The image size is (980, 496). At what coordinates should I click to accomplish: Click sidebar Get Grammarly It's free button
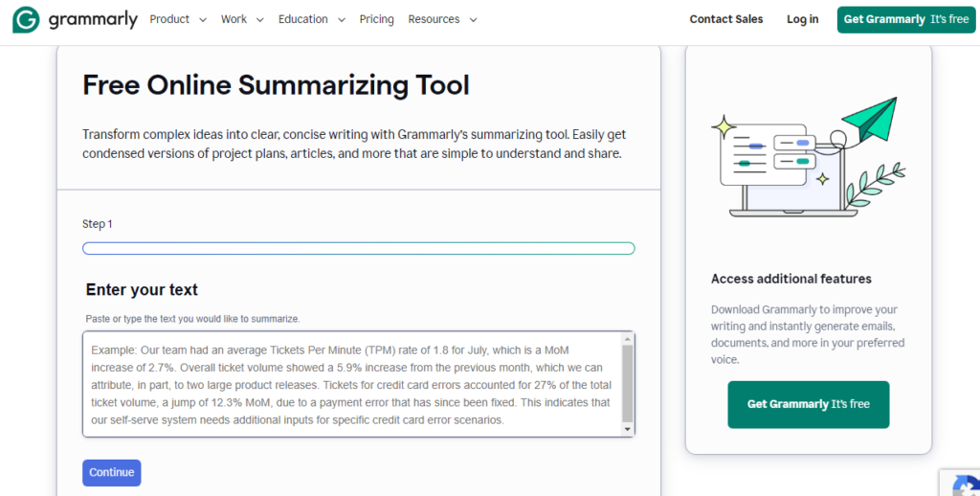[808, 405]
